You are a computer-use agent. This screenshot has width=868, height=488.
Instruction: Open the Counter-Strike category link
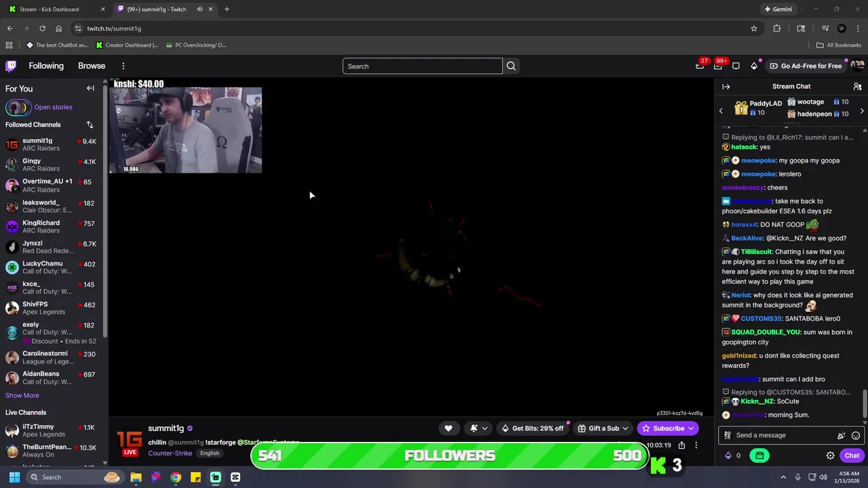[170, 453]
